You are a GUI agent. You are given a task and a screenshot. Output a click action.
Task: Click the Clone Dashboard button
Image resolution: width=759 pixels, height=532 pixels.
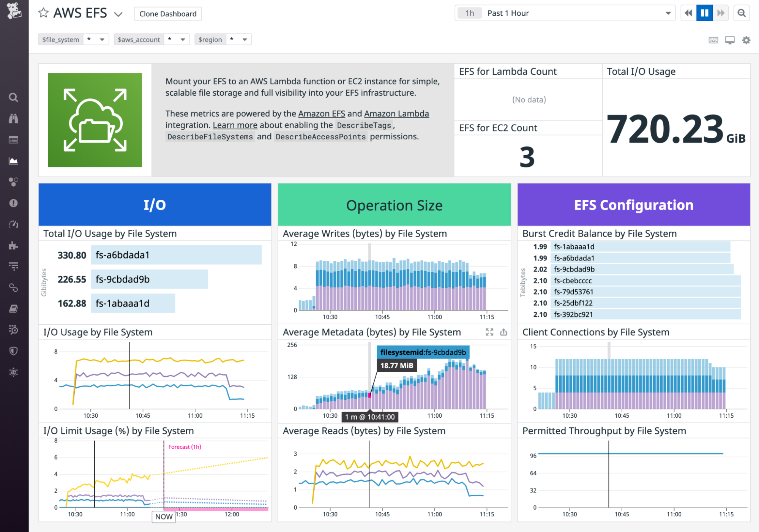[167, 14]
